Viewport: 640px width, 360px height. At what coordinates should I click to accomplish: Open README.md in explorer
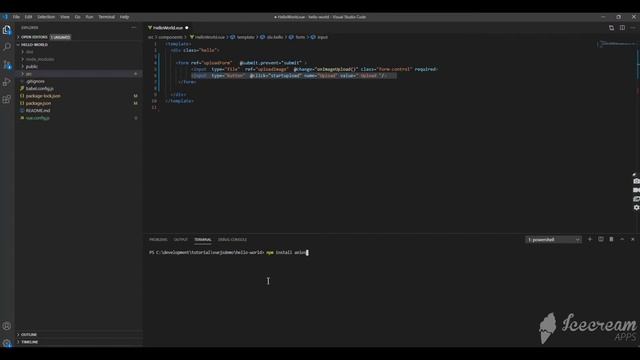click(38, 111)
